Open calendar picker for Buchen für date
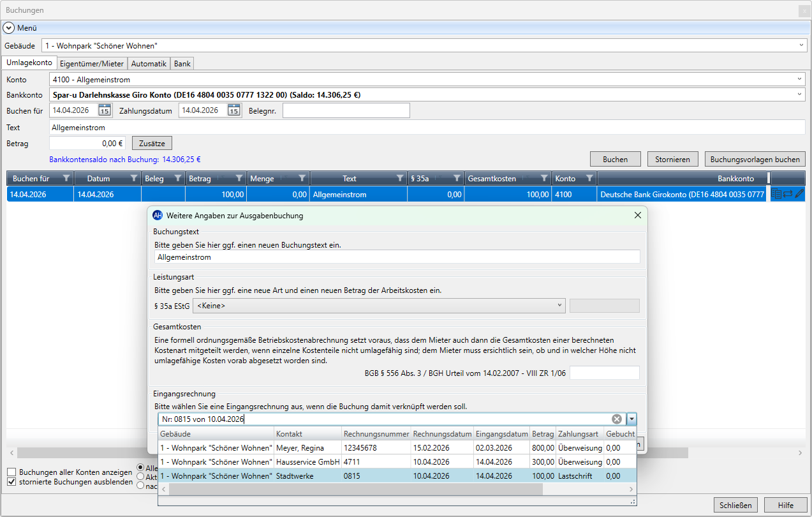Screen dimensions: 812x517 click(x=105, y=110)
